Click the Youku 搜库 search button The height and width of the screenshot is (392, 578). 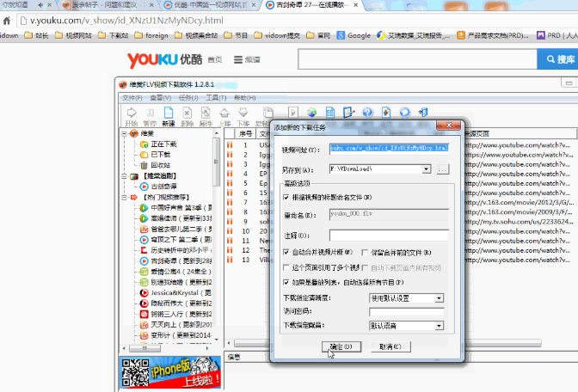(557, 59)
